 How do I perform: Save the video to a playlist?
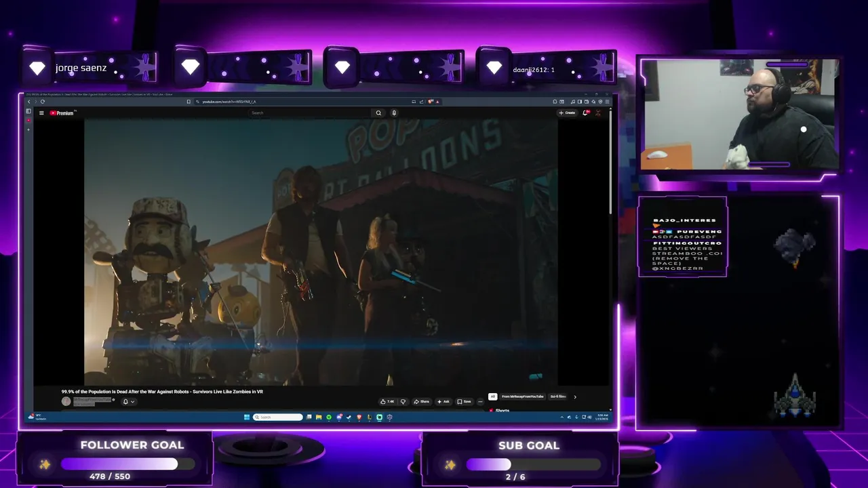click(x=464, y=401)
